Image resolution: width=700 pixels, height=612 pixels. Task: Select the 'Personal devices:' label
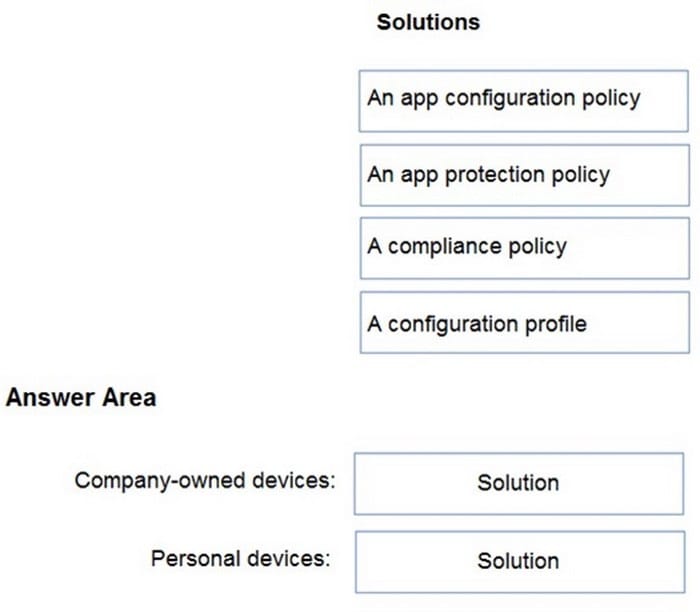(x=241, y=559)
